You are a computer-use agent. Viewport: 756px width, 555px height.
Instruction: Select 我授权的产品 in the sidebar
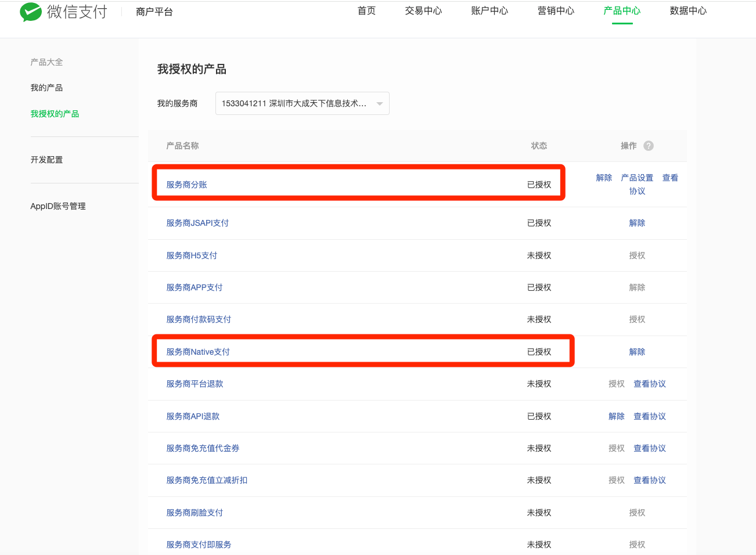click(x=55, y=114)
